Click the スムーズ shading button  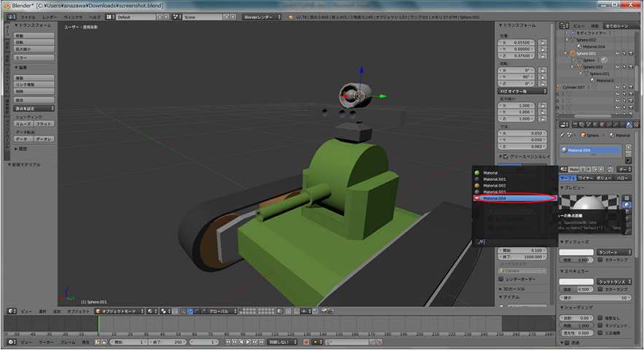24,124
